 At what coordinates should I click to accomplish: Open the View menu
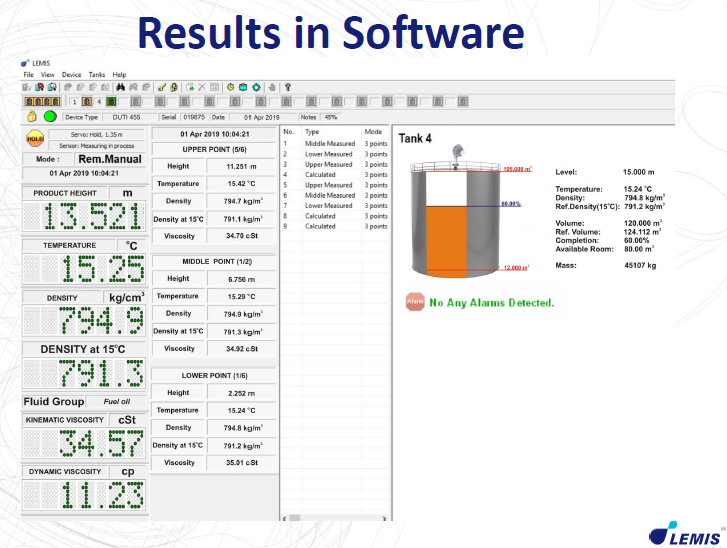point(48,75)
